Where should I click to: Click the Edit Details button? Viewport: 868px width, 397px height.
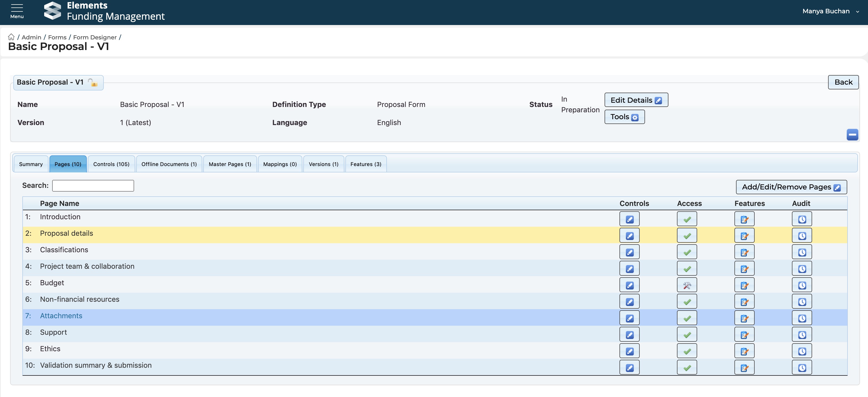click(x=636, y=100)
